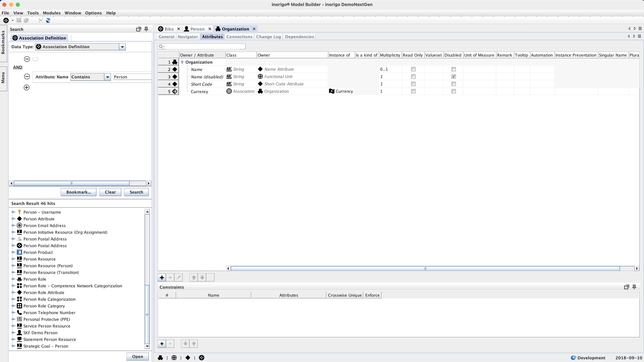
Task: Click the attribute filter search field
Action: pyautogui.click(x=205, y=46)
